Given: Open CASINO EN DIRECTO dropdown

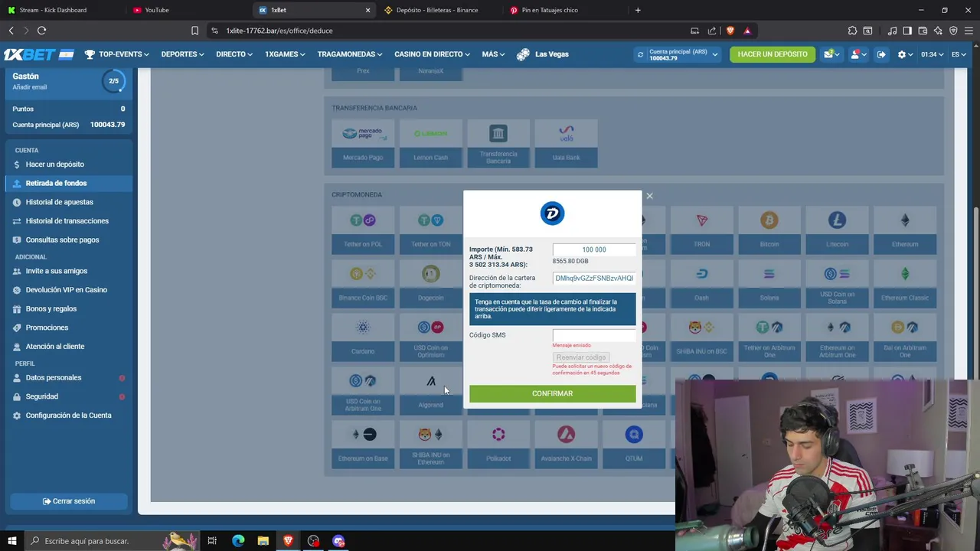Looking at the screenshot, I should (433, 54).
